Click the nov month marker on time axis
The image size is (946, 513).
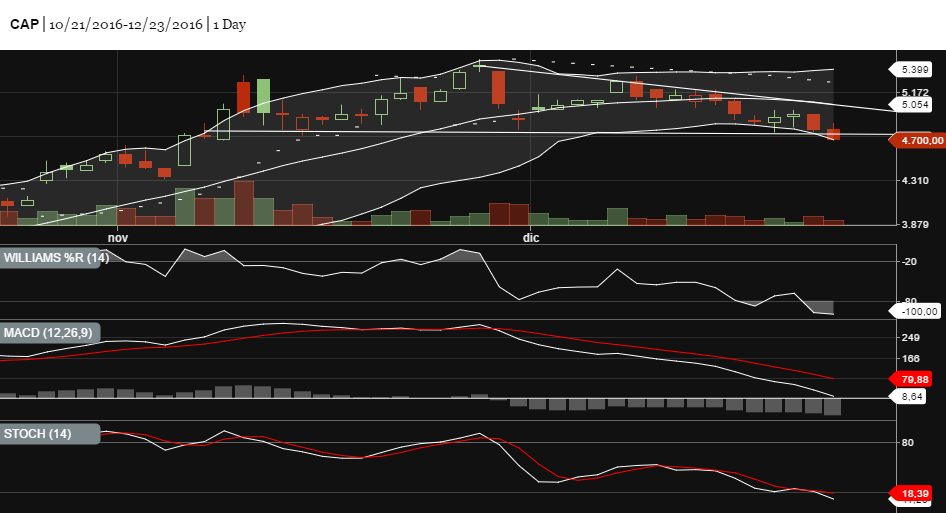tap(118, 238)
